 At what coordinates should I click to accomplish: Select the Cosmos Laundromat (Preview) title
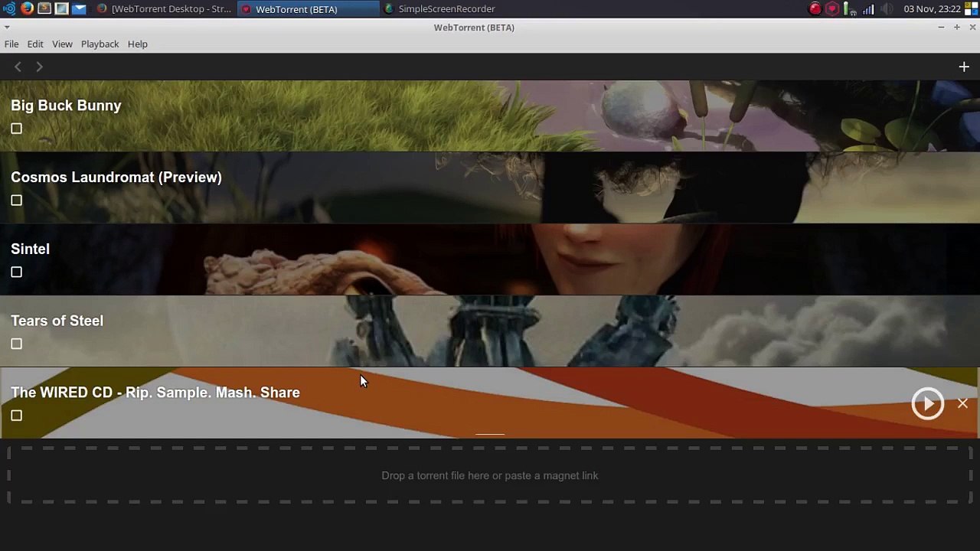coord(116,177)
